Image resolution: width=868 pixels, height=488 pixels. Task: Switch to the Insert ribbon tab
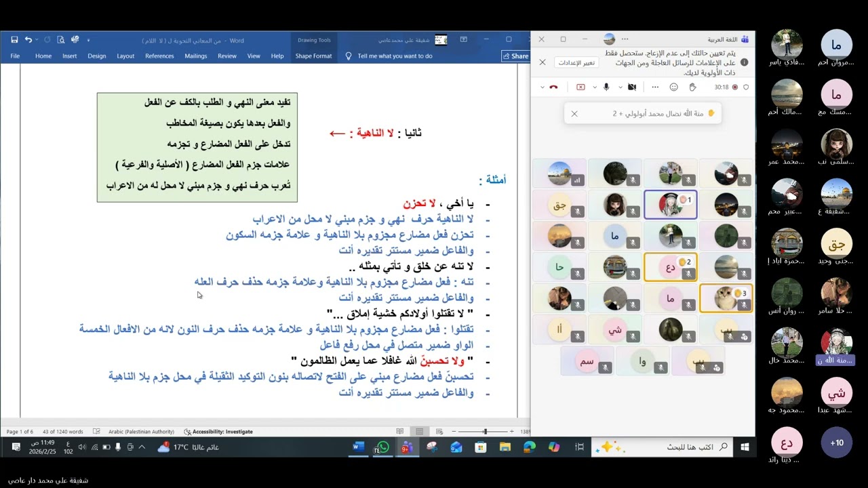(x=70, y=56)
